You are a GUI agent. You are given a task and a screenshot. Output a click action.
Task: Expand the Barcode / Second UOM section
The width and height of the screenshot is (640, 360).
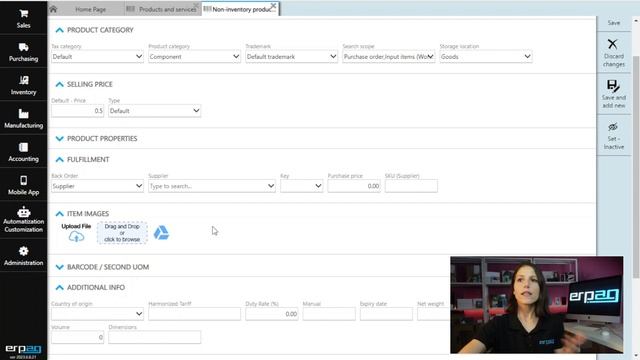coord(60,267)
